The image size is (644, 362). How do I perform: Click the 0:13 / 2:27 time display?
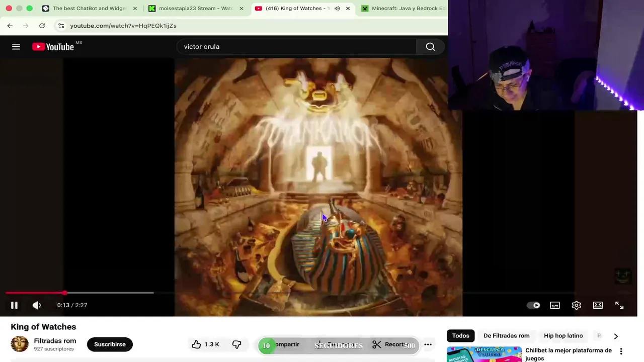coord(72,305)
